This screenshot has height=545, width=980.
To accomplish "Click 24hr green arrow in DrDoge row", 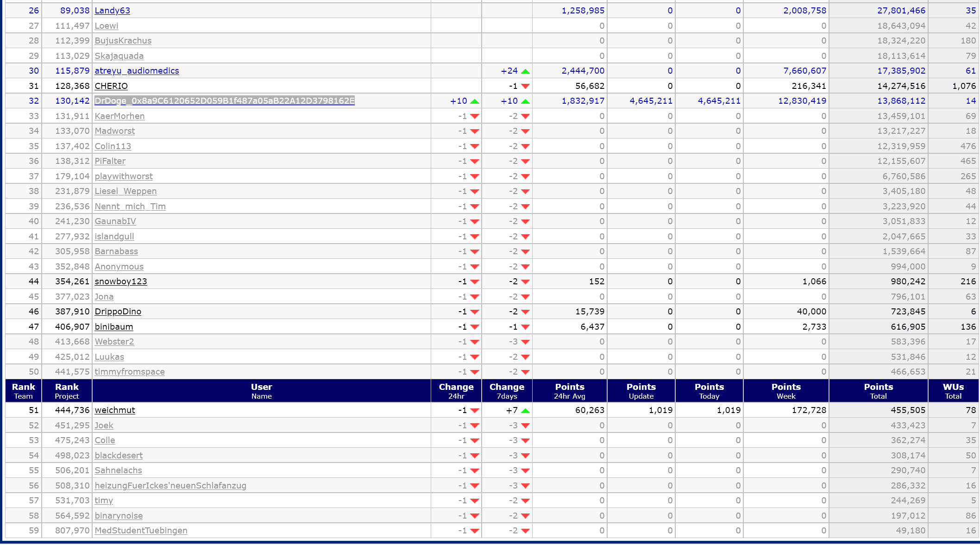I will tap(475, 101).
